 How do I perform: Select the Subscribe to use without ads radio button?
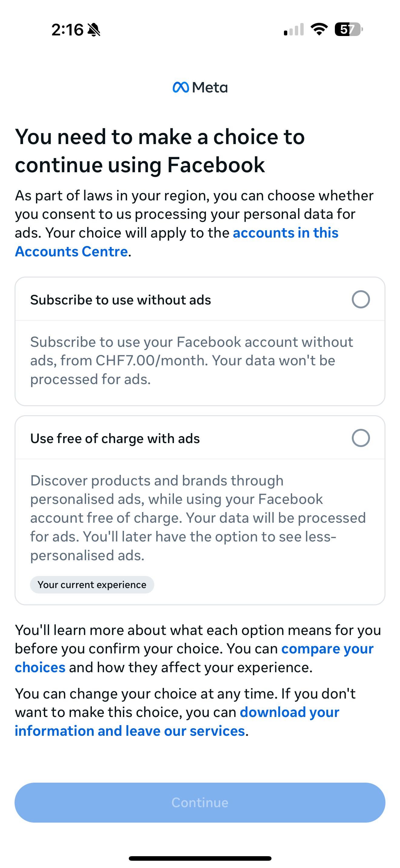coord(361,299)
